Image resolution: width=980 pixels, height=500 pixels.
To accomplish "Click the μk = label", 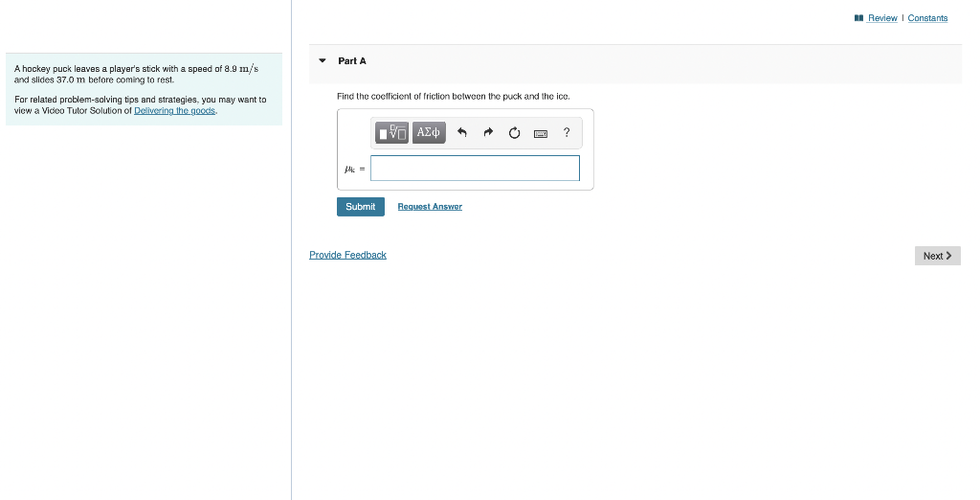I will point(354,169).
